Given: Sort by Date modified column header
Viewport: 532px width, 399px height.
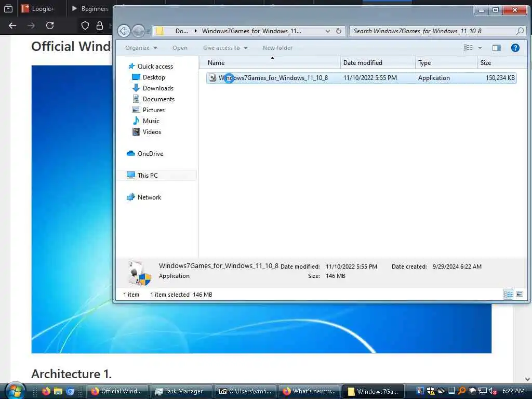Looking at the screenshot, I should (378, 63).
